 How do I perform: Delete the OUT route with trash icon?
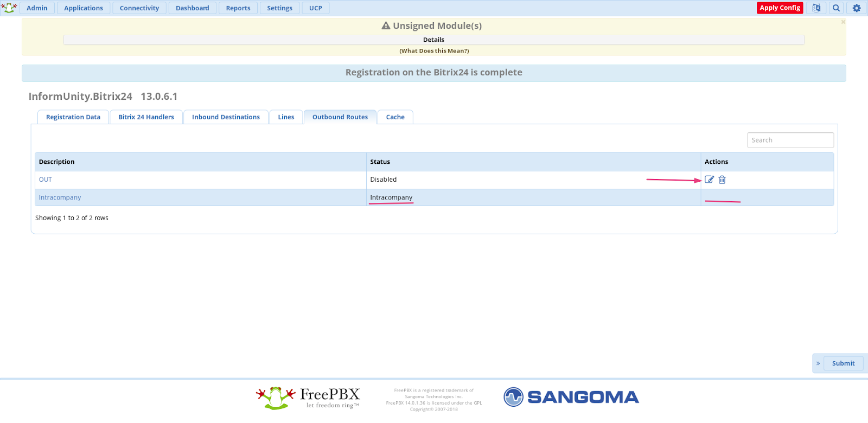click(722, 180)
